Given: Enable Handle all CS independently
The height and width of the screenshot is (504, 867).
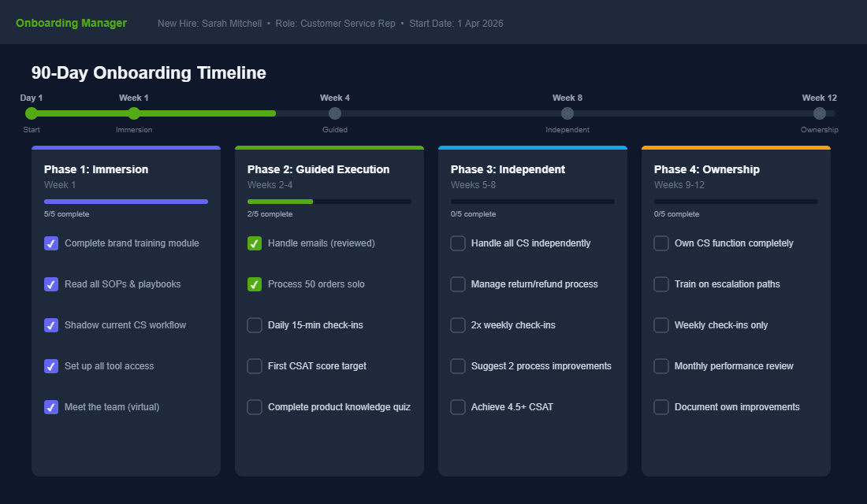Looking at the screenshot, I should tap(457, 243).
